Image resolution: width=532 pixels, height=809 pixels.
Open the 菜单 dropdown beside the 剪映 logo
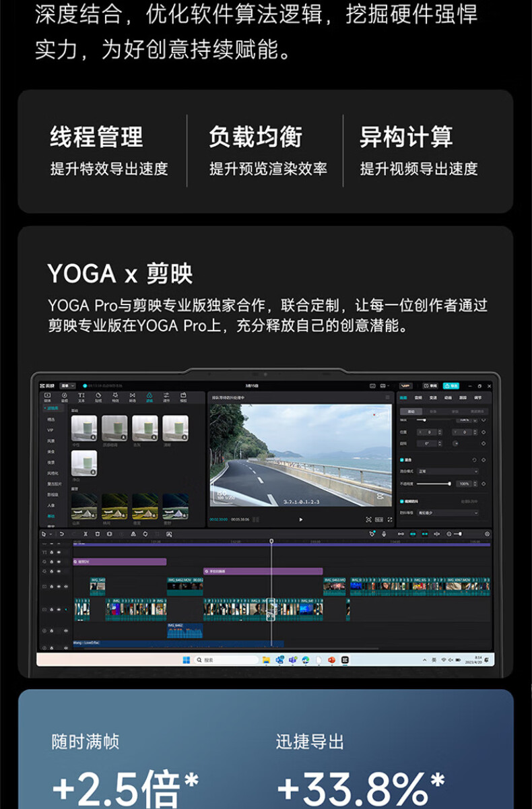(x=67, y=385)
